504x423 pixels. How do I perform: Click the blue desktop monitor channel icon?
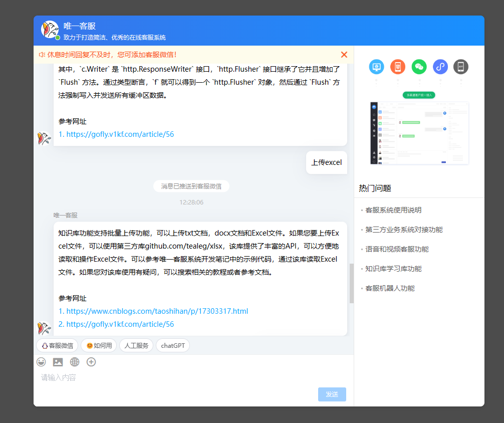(376, 67)
